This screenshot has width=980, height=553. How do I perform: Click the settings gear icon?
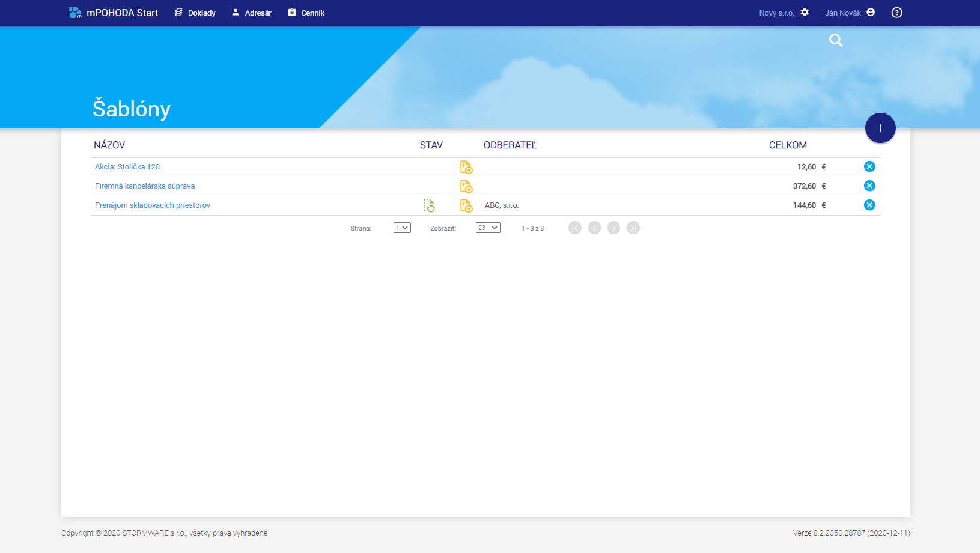click(805, 12)
